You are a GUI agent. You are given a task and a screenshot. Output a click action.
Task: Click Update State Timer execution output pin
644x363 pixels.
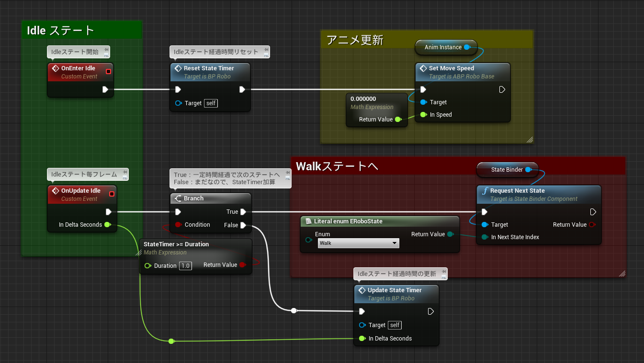pos(430,311)
